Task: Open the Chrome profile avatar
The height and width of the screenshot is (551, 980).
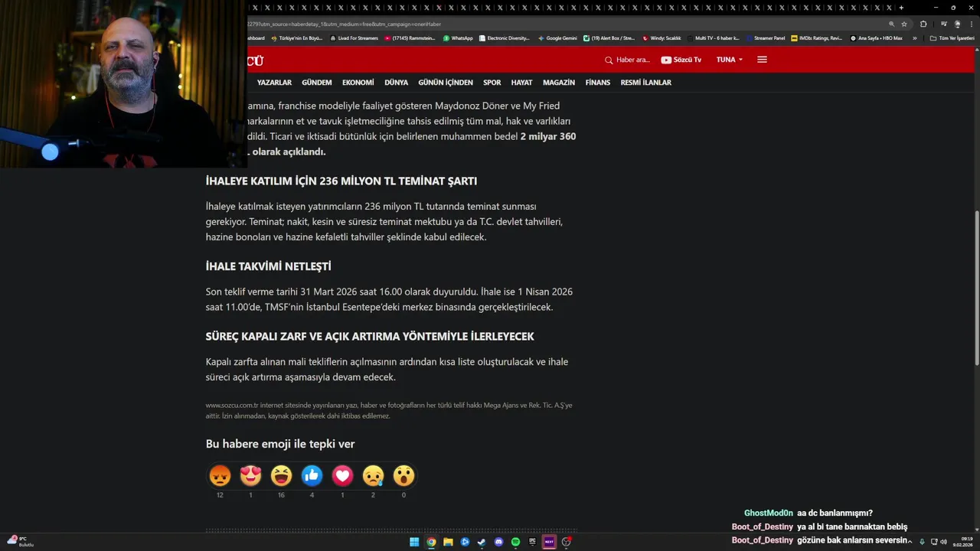Action: pyautogui.click(x=957, y=24)
